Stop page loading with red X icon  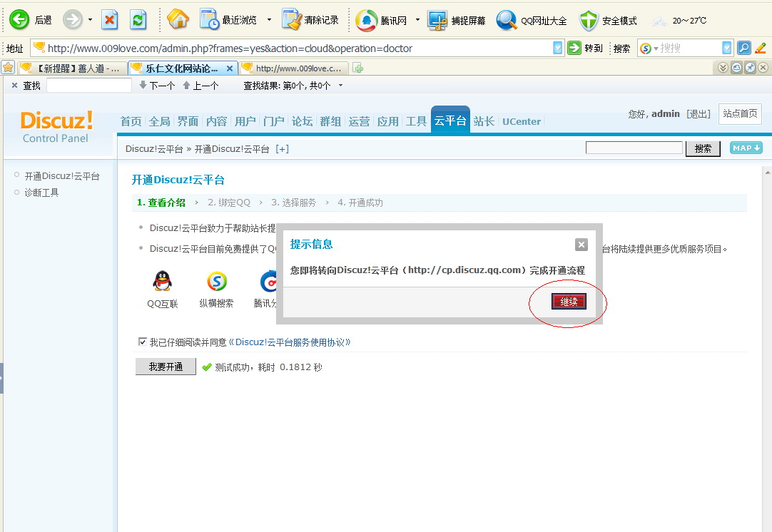pyautogui.click(x=109, y=20)
